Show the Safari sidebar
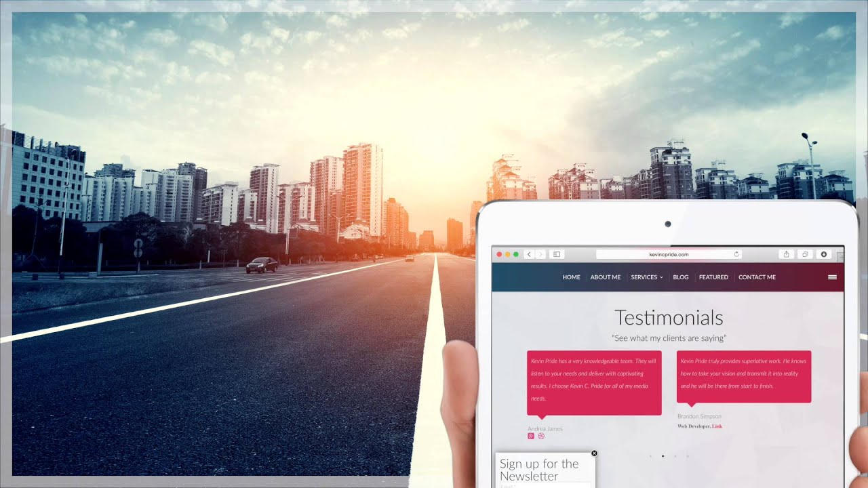This screenshot has width=868, height=488. [x=557, y=254]
